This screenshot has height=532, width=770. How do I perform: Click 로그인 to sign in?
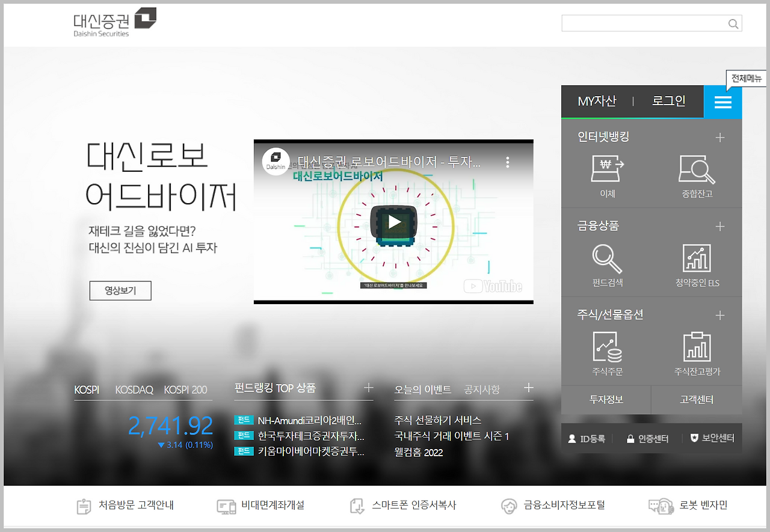(x=669, y=101)
